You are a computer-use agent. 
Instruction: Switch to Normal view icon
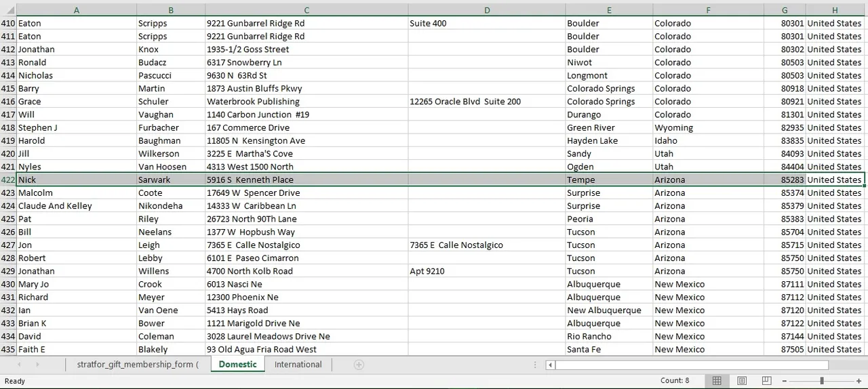pyautogui.click(x=717, y=381)
